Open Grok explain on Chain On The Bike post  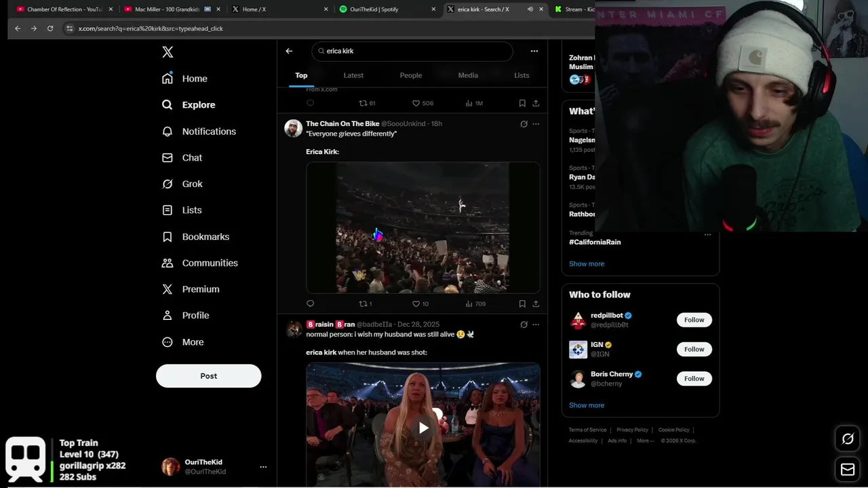click(524, 124)
